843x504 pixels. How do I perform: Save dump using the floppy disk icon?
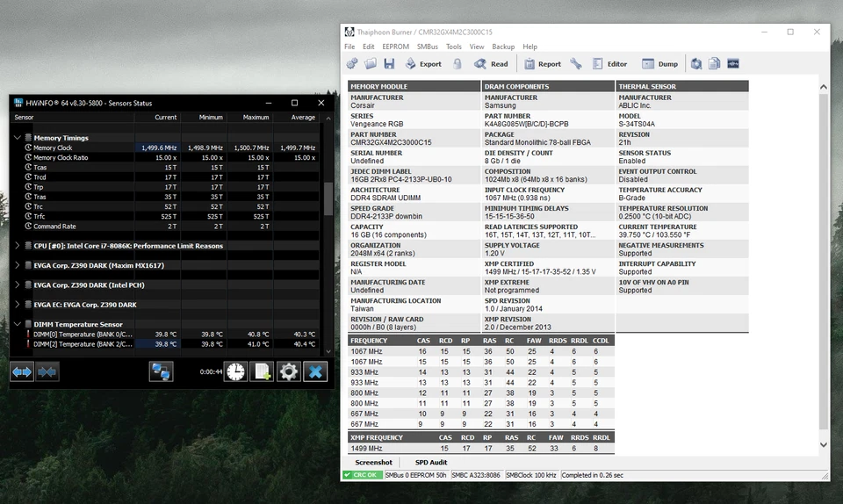(x=389, y=64)
